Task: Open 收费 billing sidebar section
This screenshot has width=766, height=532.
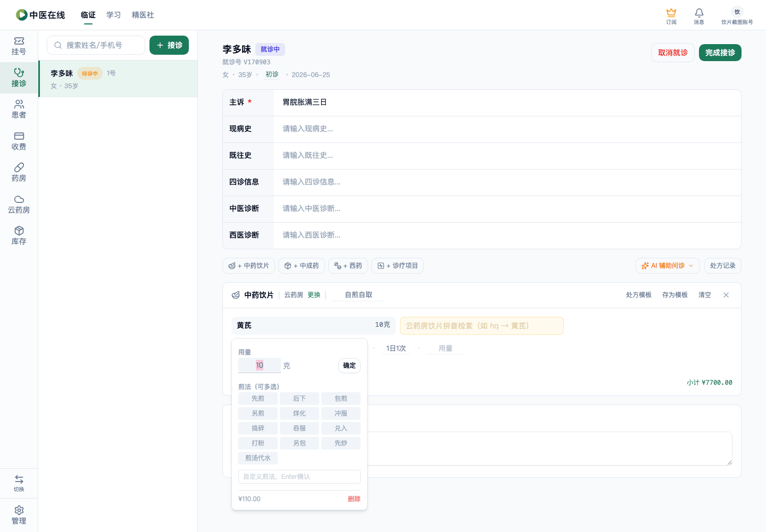Action: 19,141
